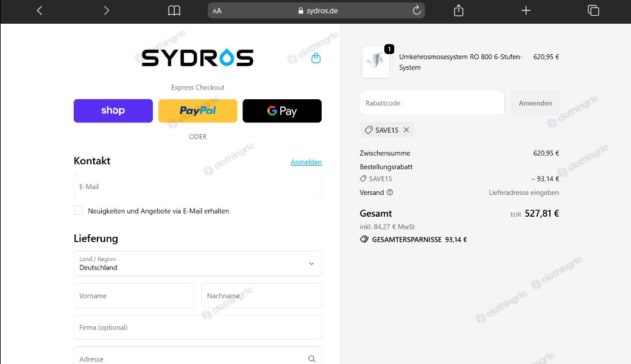Pay with Google Pay button
The image size is (631, 364).
(282, 111)
